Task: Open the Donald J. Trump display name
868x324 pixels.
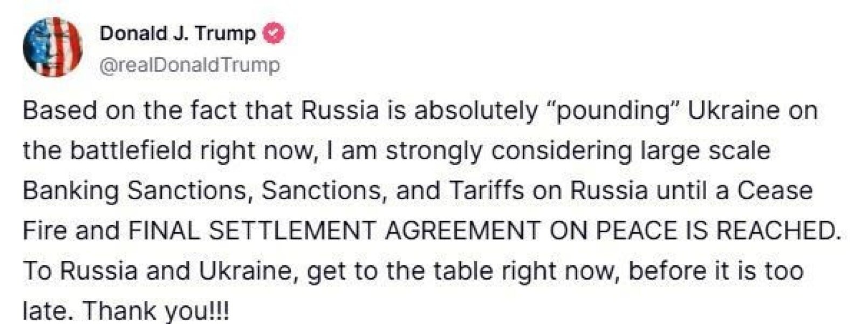Action: coord(177,33)
